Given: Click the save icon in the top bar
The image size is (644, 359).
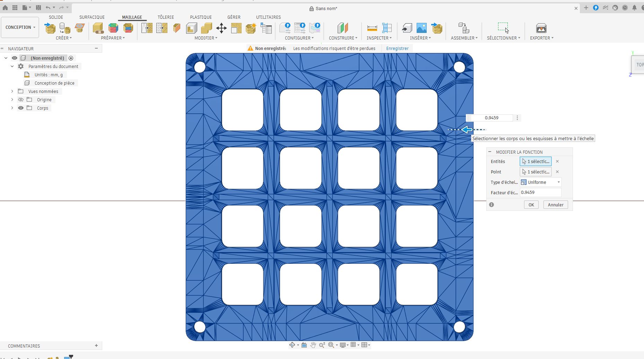Looking at the screenshot, I should [38, 8].
